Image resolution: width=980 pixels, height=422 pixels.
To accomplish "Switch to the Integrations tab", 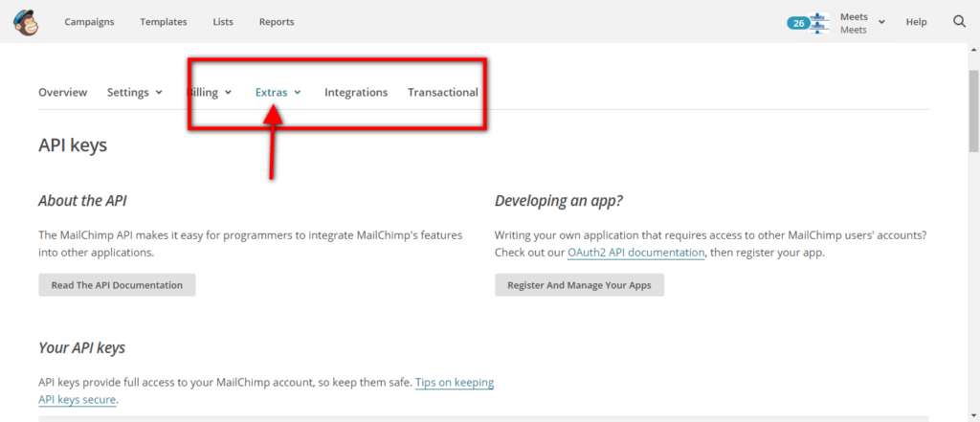I will click(356, 93).
